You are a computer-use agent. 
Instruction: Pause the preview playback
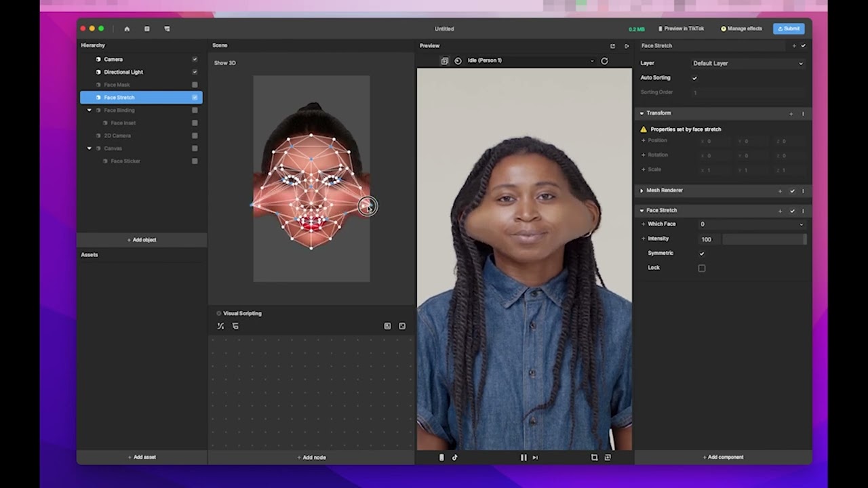(x=523, y=457)
